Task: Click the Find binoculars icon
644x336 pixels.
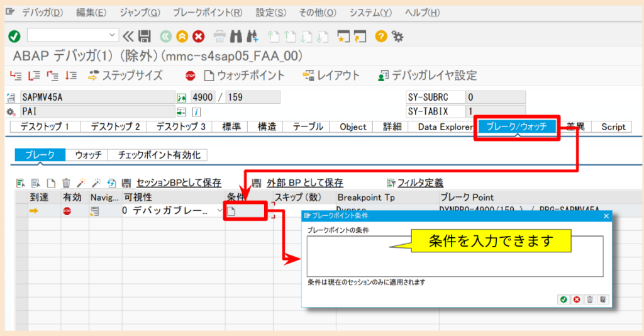Action: pos(236,36)
